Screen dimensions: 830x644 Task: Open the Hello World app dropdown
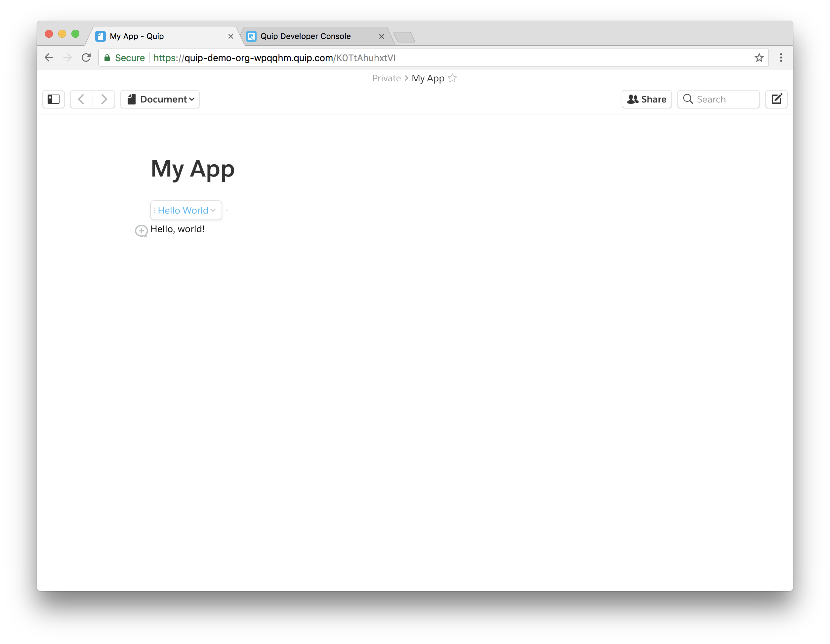186,211
